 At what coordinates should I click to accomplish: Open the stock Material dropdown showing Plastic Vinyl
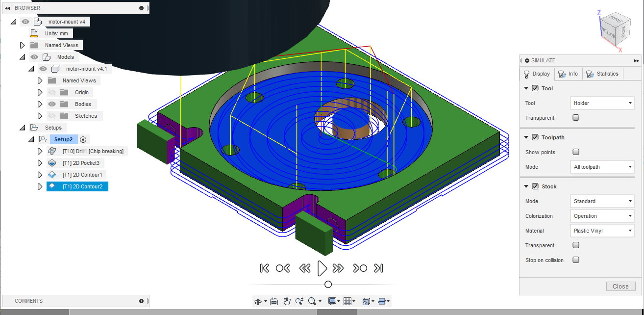602,231
